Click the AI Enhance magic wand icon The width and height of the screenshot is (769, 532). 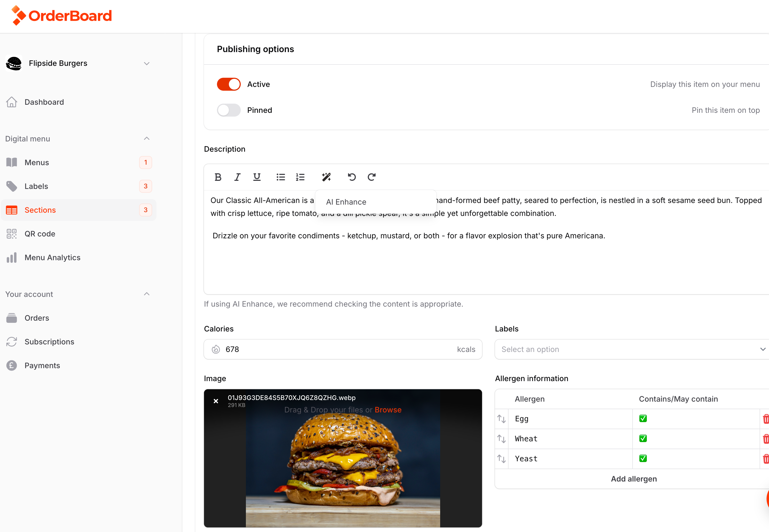pyautogui.click(x=326, y=177)
